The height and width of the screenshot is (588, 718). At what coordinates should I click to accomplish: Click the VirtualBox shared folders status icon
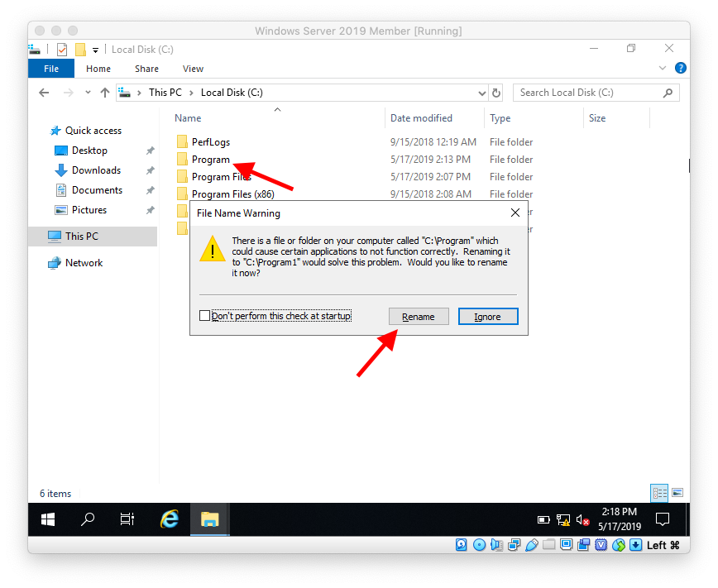pyautogui.click(x=549, y=545)
